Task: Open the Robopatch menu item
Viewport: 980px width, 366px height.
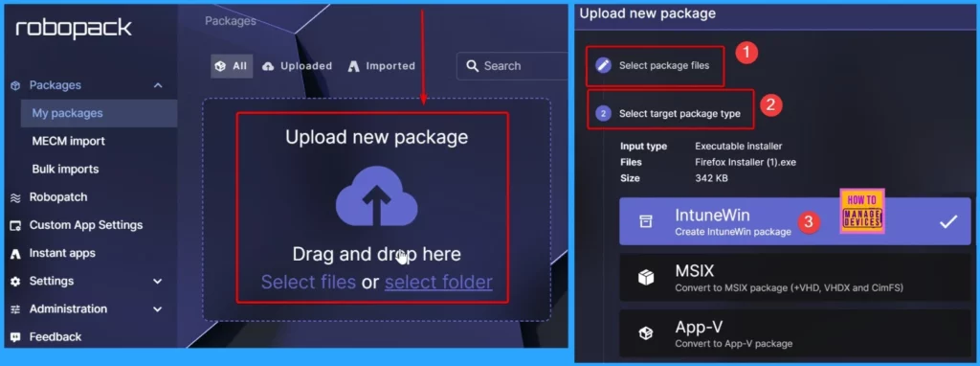Action: tap(58, 197)
